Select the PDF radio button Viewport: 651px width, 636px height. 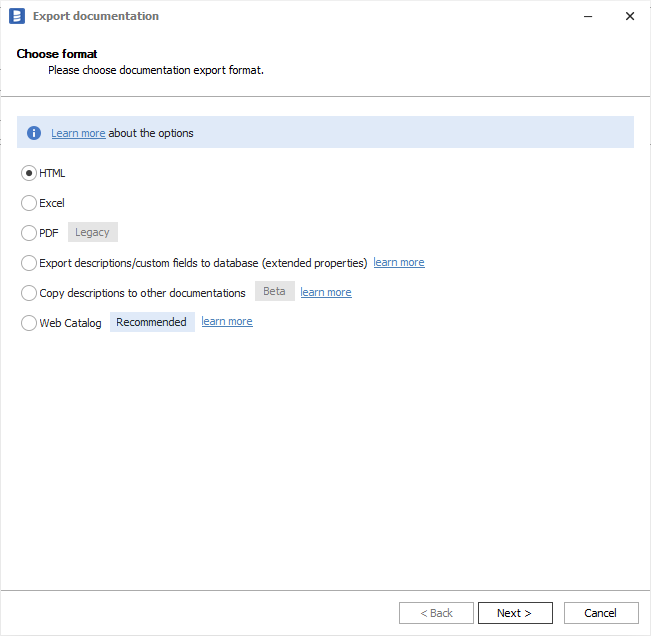point(29,233)
